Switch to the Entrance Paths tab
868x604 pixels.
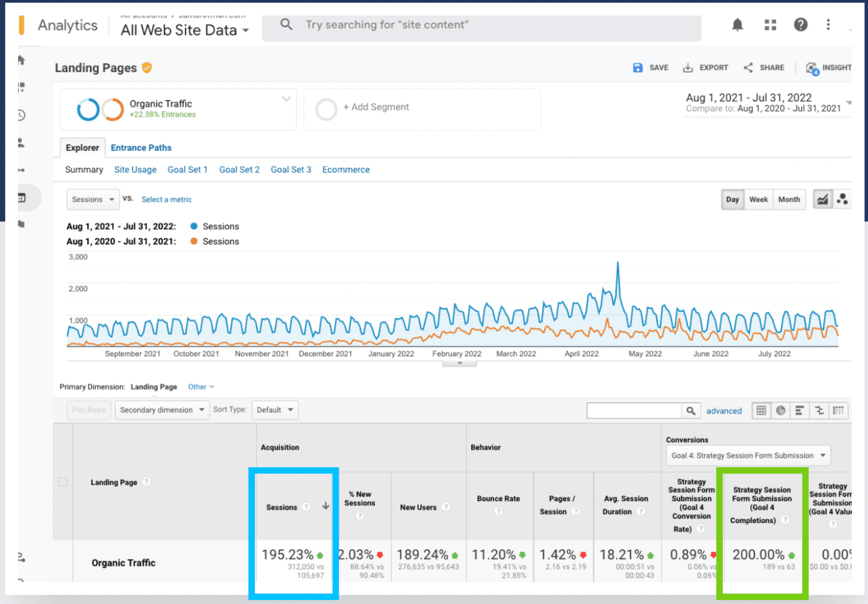tap(141, 148)
